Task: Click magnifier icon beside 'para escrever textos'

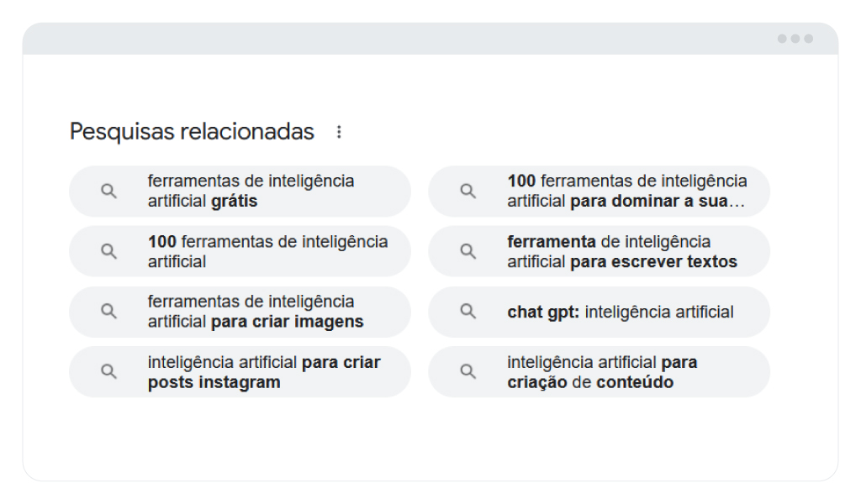Action: click(x=467, y=251)
